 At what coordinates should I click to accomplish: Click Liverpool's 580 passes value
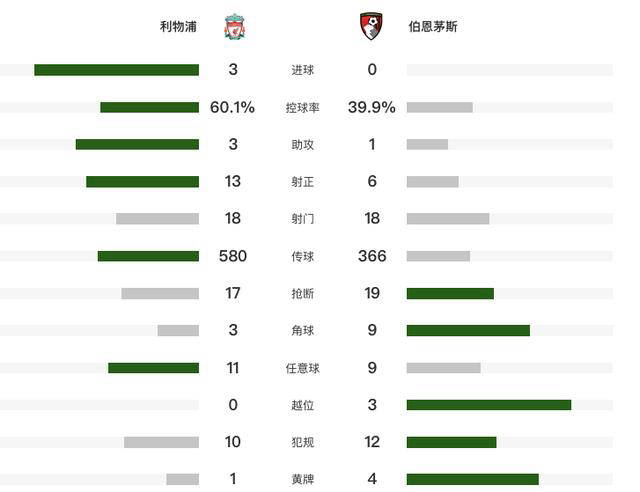click(233, 256)
